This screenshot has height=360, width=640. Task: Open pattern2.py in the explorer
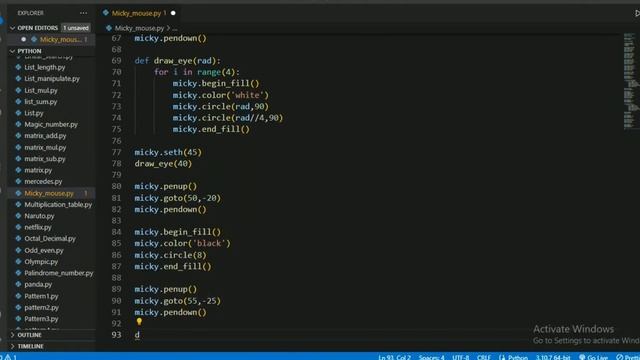point(41,307)
